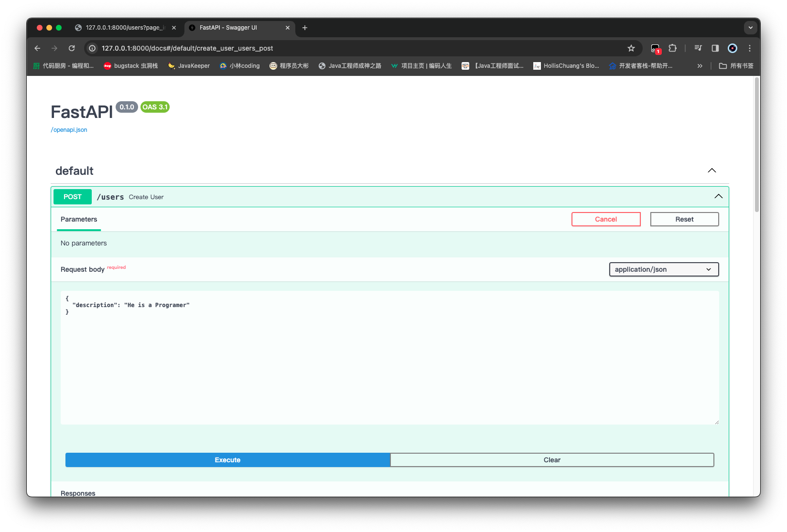Click the FastAPI page title
Screen dimensions: 787x532
pyautogui.click(x=82, y=112)
